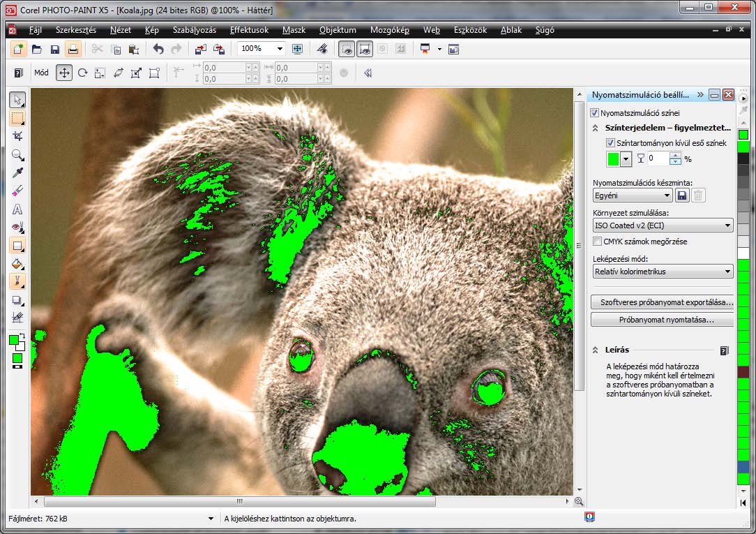Open Környezet szimulálása ISO Coated dropdown

pyautogui.click(x=663, y=225)
